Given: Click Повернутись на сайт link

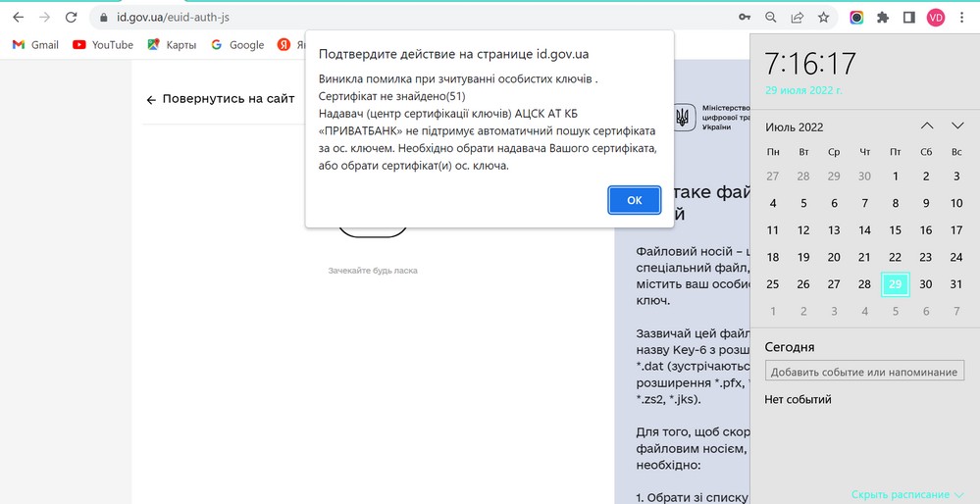Looking at the screenshot, I should 221,99.
